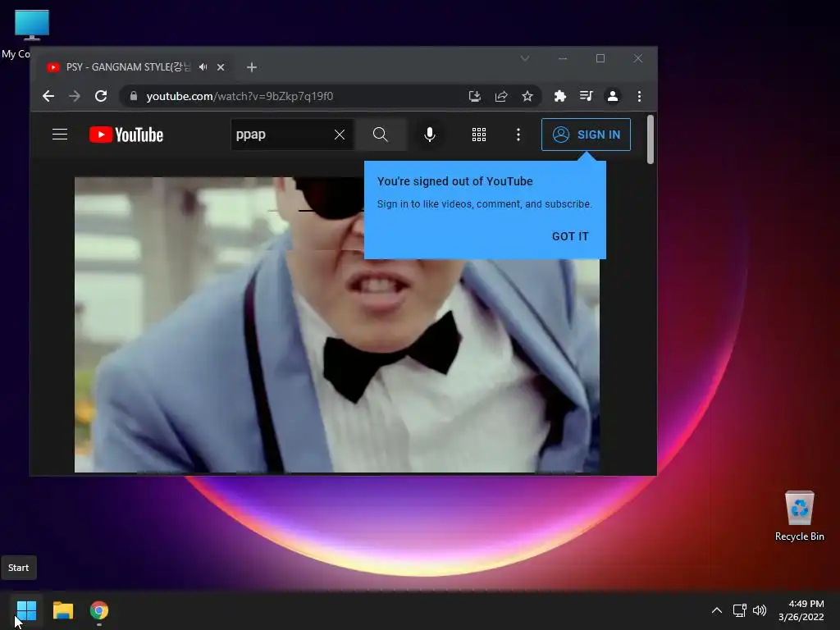Start voice search with the microphone
Image resolution: width=840 pixels, height=630 pixels.
coord(430,135)
